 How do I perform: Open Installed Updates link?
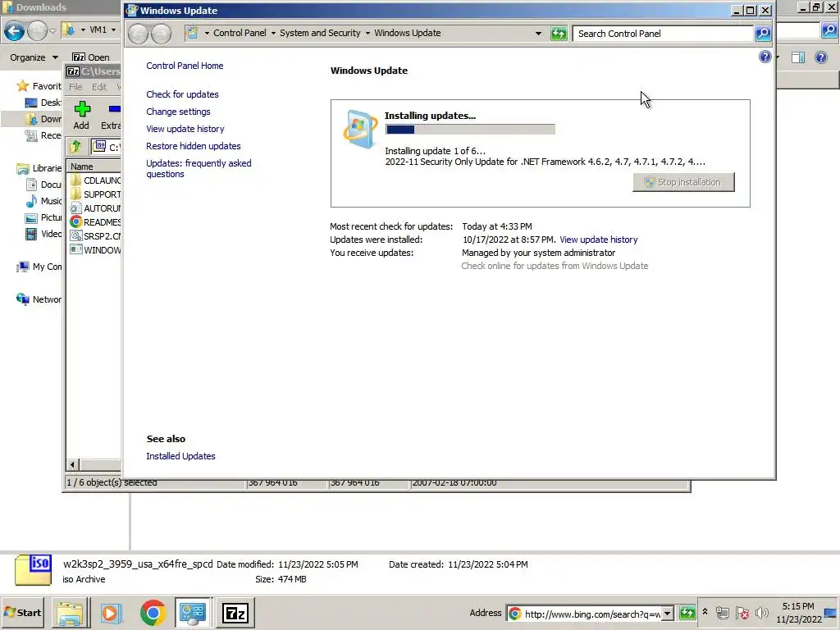pos(180,456)
